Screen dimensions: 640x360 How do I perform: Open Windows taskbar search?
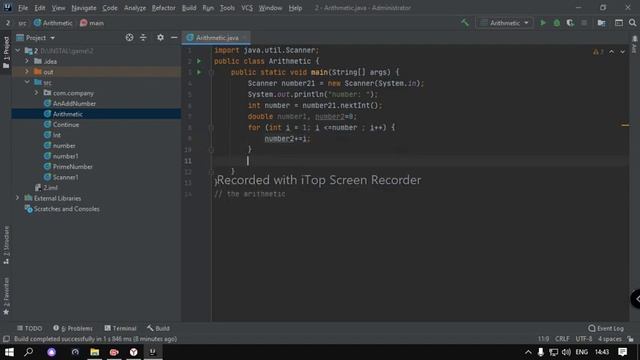[29, 352]
